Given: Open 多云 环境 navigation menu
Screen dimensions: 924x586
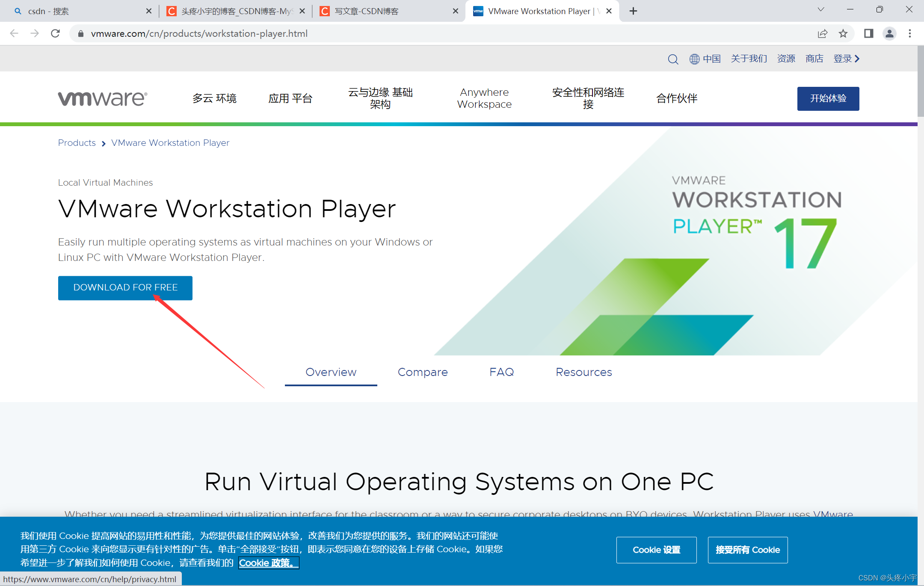Looking at the screenshot, I should [x=214, y=98].
